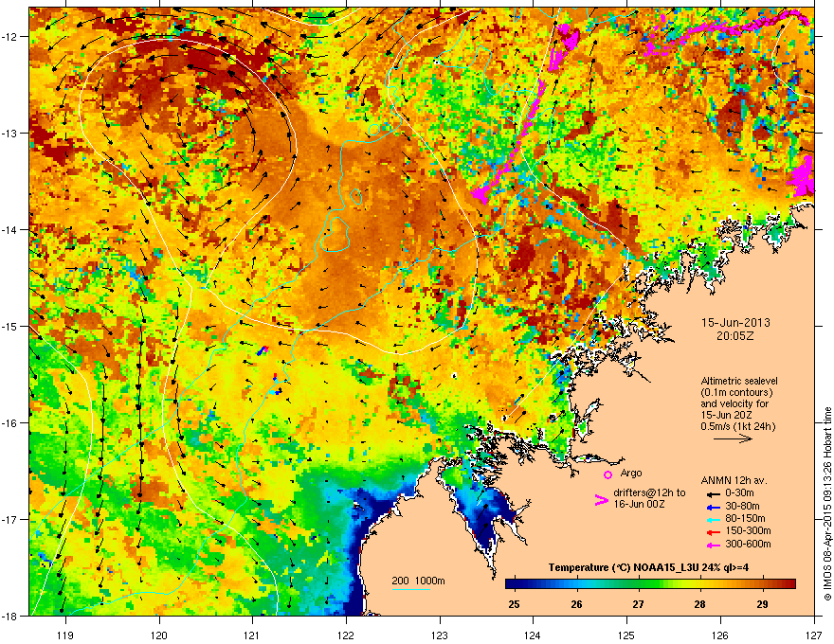The height and width of the screenshot is (644, 834).
Task: Click the longitude 119 axis label
Action: (65, 635)
